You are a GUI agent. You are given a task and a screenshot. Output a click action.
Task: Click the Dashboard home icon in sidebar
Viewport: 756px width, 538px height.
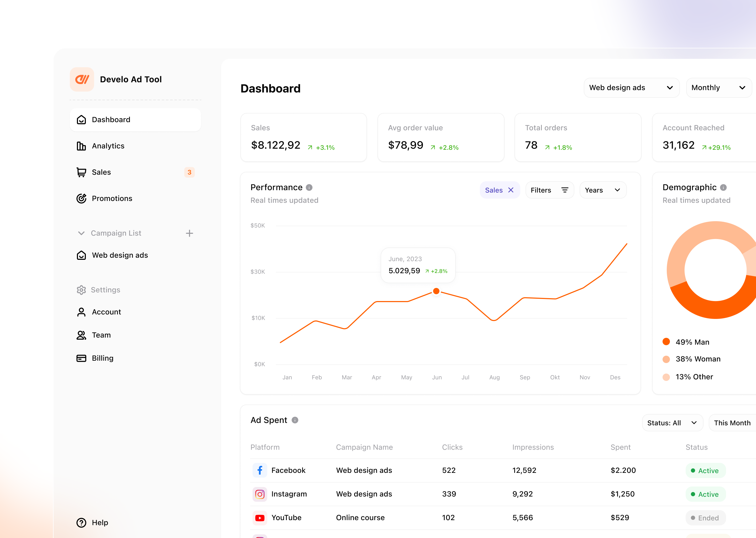[x=81, y=120]
